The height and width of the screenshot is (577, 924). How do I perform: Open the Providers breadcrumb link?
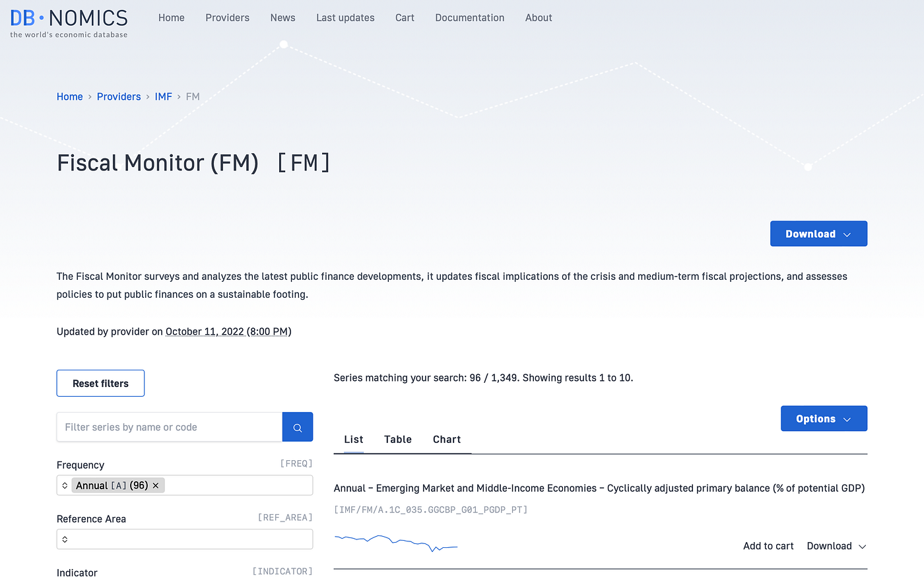(x=119, y=96)
